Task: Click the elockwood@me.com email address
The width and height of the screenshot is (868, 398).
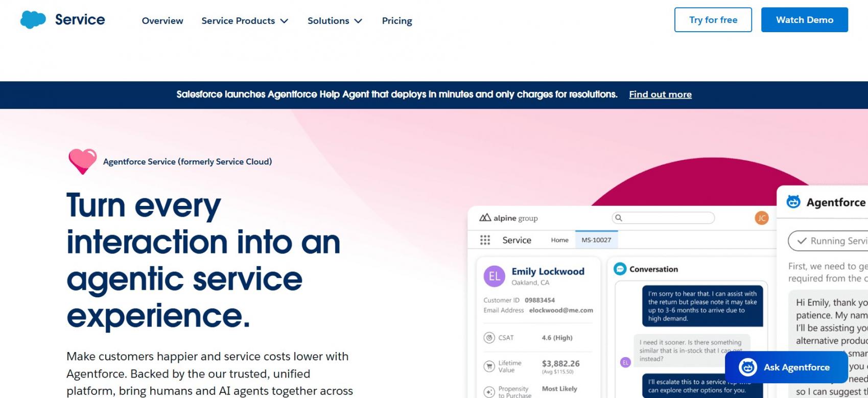Action: coord(561,310)
